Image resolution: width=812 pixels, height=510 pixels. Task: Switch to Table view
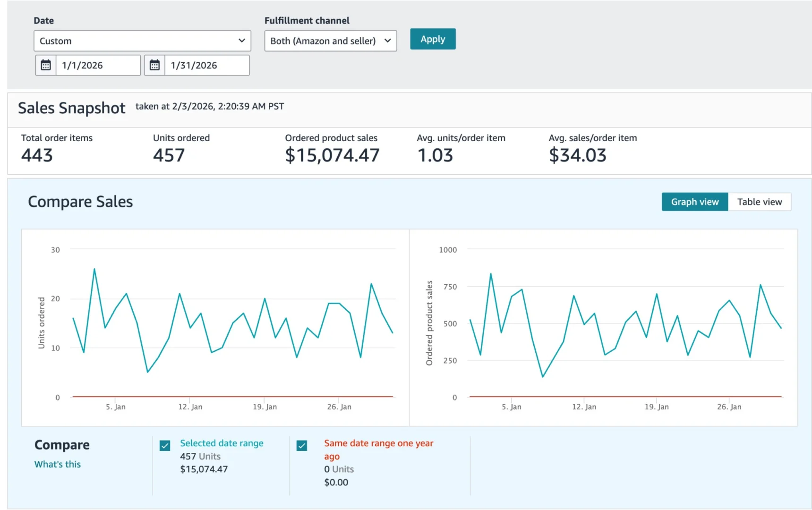click(x=759, y=202)
